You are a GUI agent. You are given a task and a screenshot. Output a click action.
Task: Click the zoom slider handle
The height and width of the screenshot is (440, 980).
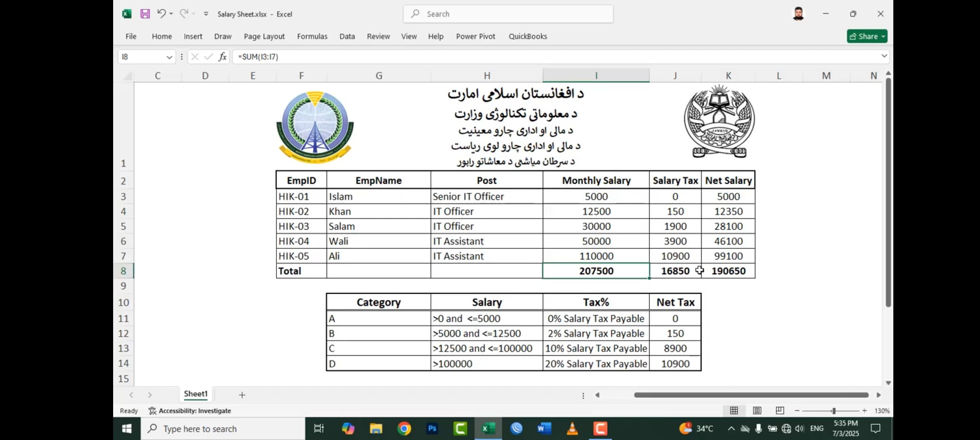tap(833, 411)
